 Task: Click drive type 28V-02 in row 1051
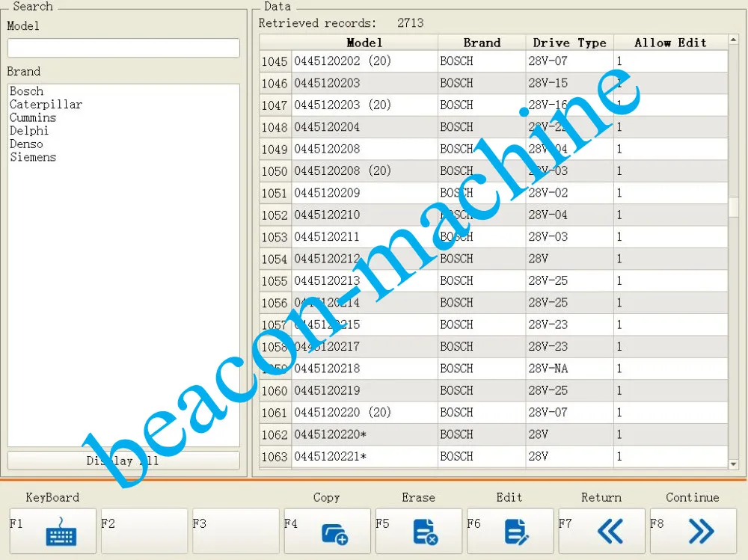pos(569,193)
